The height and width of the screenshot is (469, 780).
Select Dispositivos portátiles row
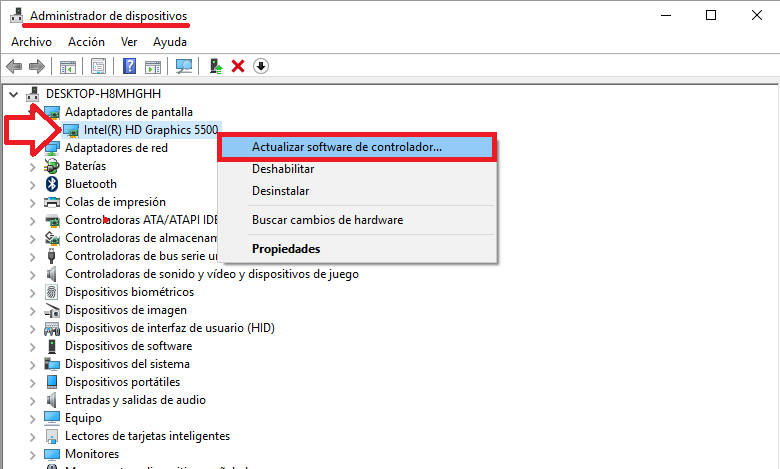point(122,382)
